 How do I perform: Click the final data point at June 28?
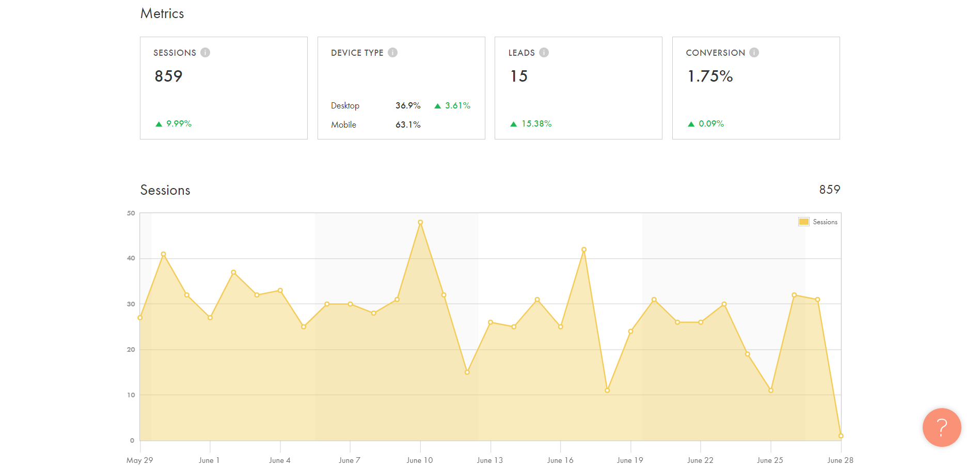point(841,436)
